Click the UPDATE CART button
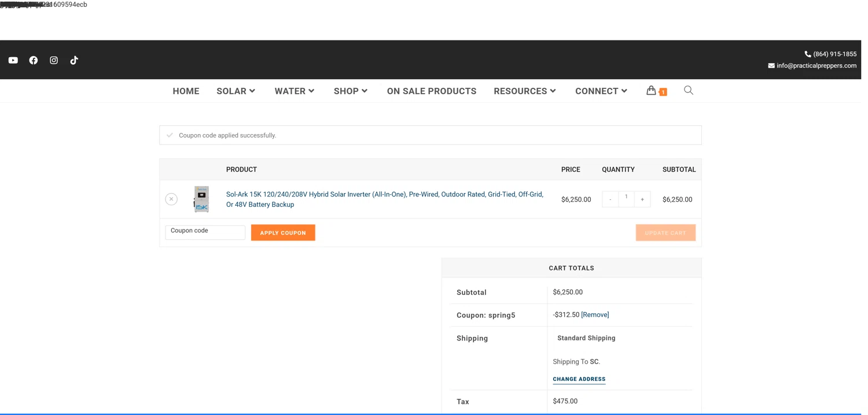Screen dimensions: 868x415 tap(665, 232)
